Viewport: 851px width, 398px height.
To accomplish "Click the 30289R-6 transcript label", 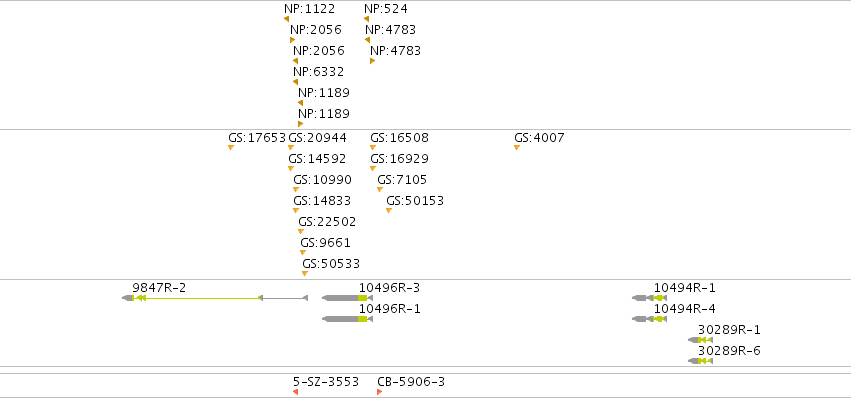I will pos(729,351).
